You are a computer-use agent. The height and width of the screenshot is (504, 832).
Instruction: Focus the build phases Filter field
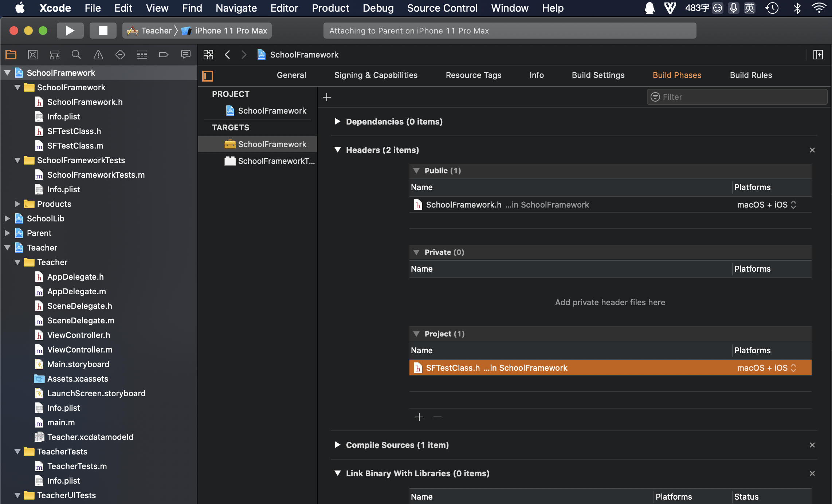tap(737, 97)
